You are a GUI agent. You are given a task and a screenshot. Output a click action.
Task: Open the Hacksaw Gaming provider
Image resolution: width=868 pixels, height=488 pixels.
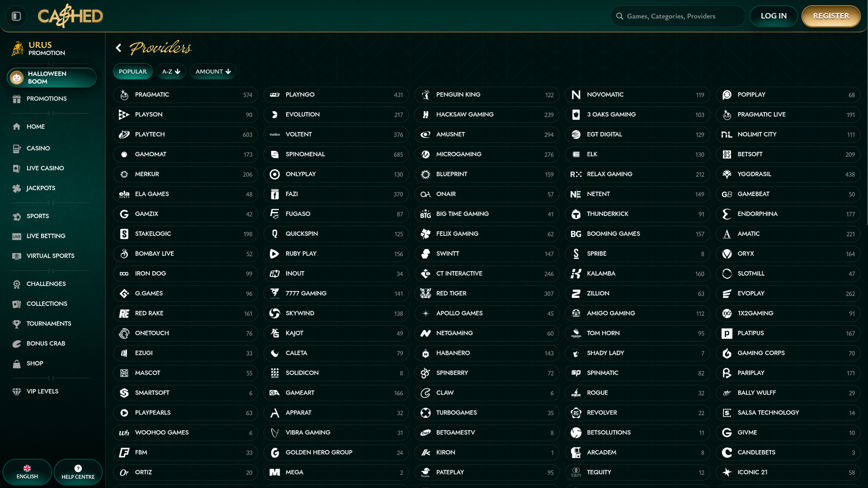coord(486,115)
